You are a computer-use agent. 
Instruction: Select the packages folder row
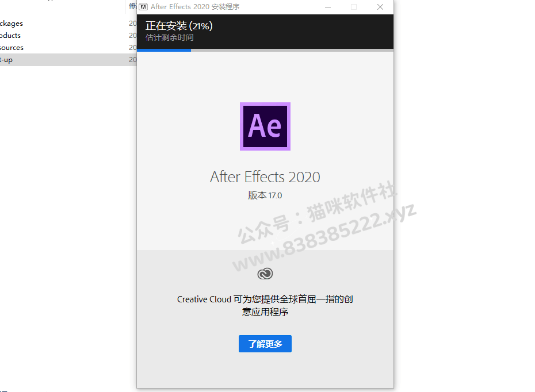click(68, 24)
